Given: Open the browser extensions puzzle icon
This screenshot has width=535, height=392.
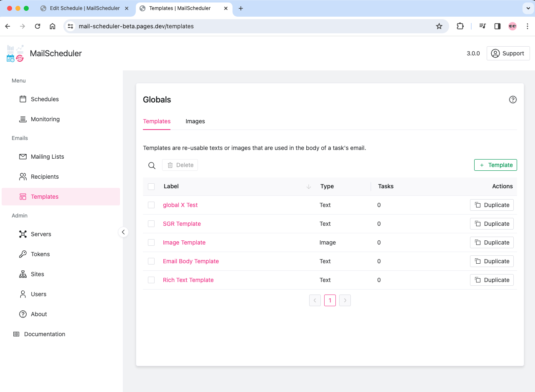Looking at the screenshot, I should coord(460,26).
